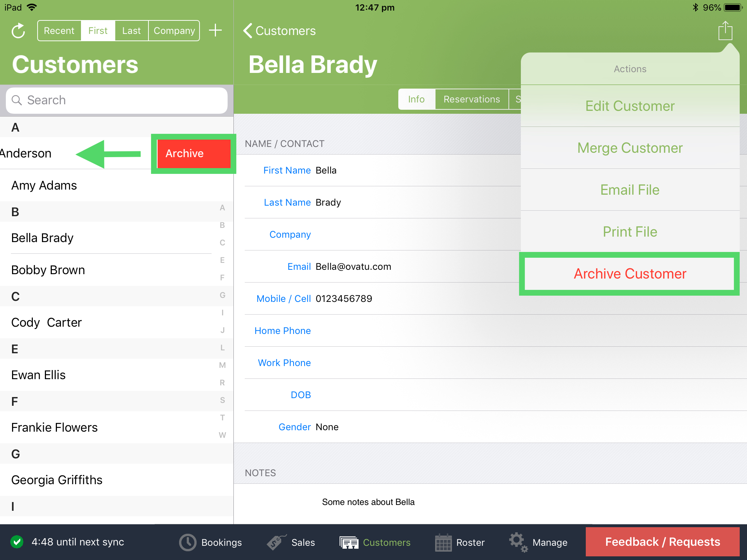This screenshot has height=560, width=747.
Task: Open Customers card icon in bottom bar
Action: pos(349,542)
